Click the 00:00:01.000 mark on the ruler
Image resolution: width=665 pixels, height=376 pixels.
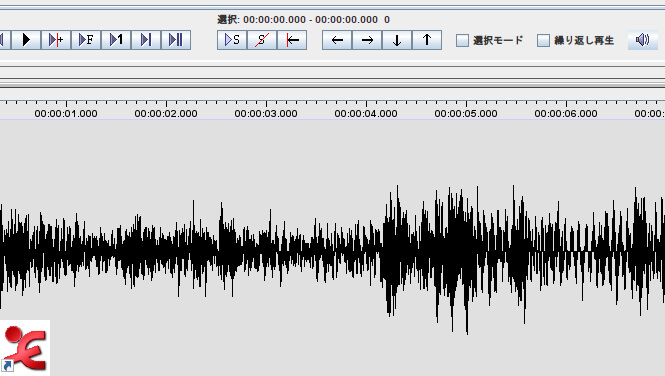tap(66, 114)
